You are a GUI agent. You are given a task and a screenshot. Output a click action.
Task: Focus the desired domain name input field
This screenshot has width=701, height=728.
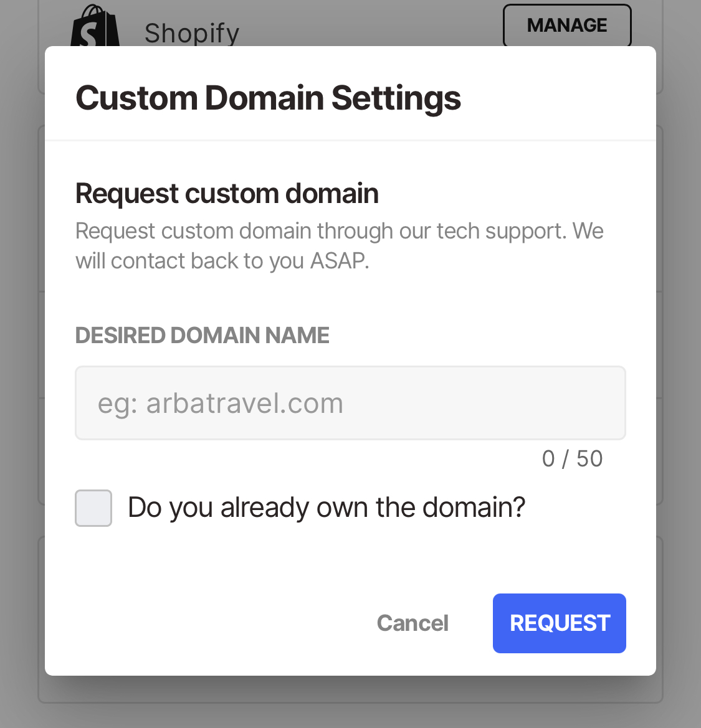coord(350,404)
